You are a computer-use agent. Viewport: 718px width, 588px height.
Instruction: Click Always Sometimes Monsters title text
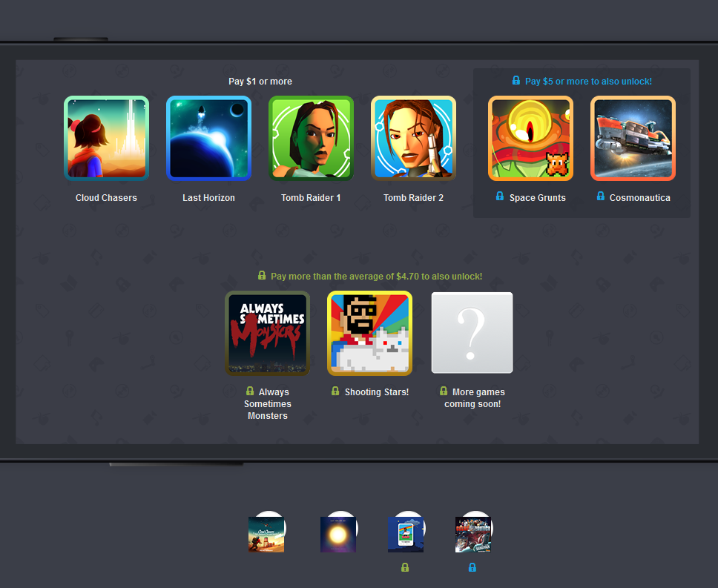coord(268,404)
